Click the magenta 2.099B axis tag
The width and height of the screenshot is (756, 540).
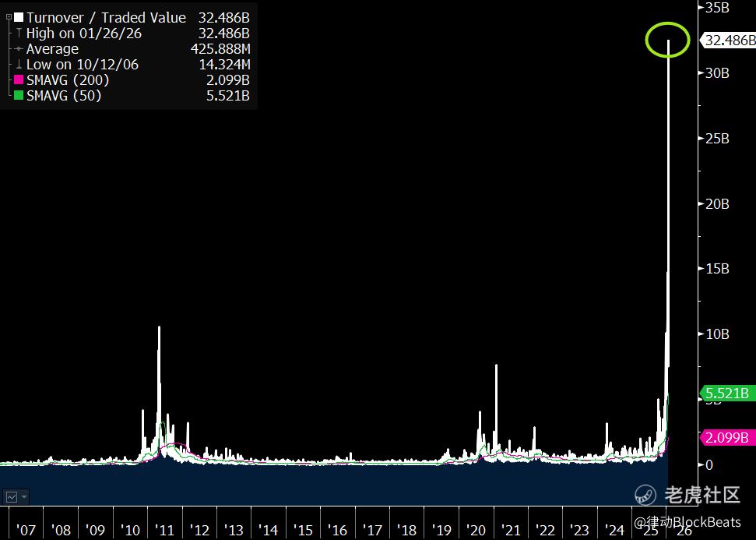point(727,438)
